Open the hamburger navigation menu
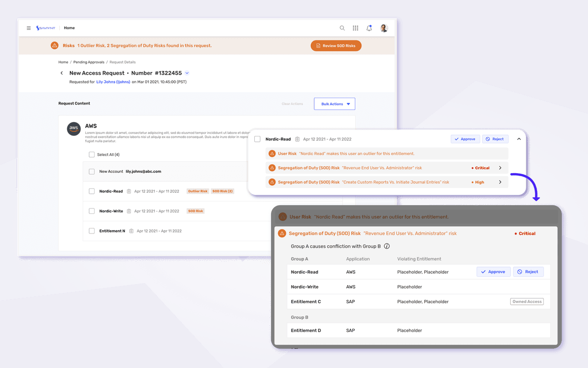Screen dimensions: 588x368 point(29,28)
